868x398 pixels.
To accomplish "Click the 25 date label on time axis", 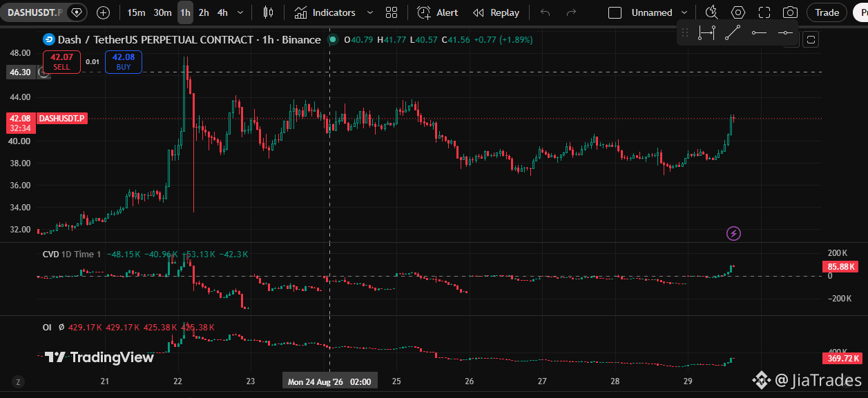I will pyautogui.click(x=396, y=381).
